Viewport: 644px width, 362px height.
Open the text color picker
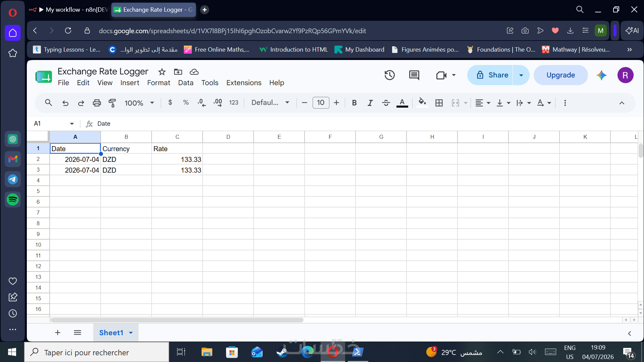click(x=402, y=103)
